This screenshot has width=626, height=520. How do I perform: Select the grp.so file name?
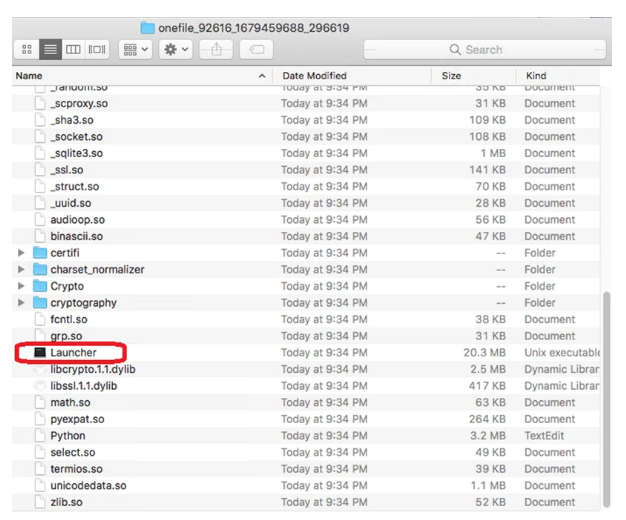pos(66,336)
